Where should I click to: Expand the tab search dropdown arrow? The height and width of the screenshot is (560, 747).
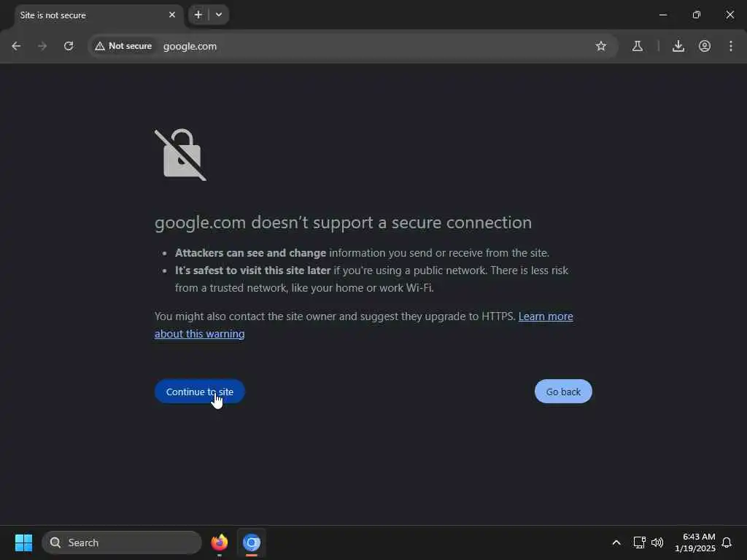(x=219, y=15)
